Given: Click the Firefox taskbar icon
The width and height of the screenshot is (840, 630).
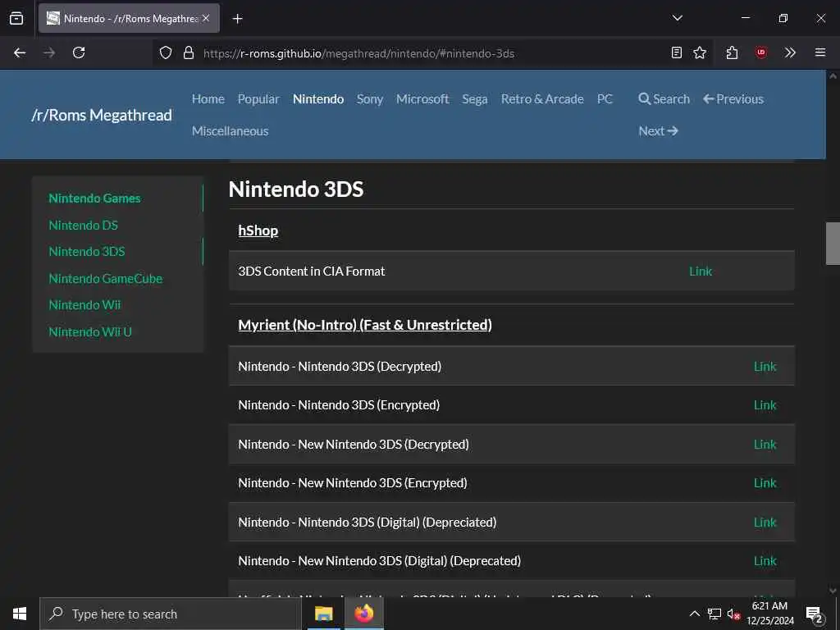Looking at the screenshot, I should click(x=363, y=614).
